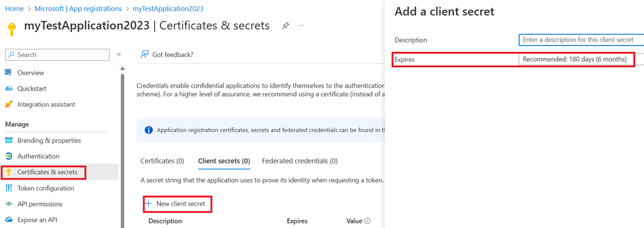Click the Overview grid icon
644x228 pixels.
(x=9, y=73)
